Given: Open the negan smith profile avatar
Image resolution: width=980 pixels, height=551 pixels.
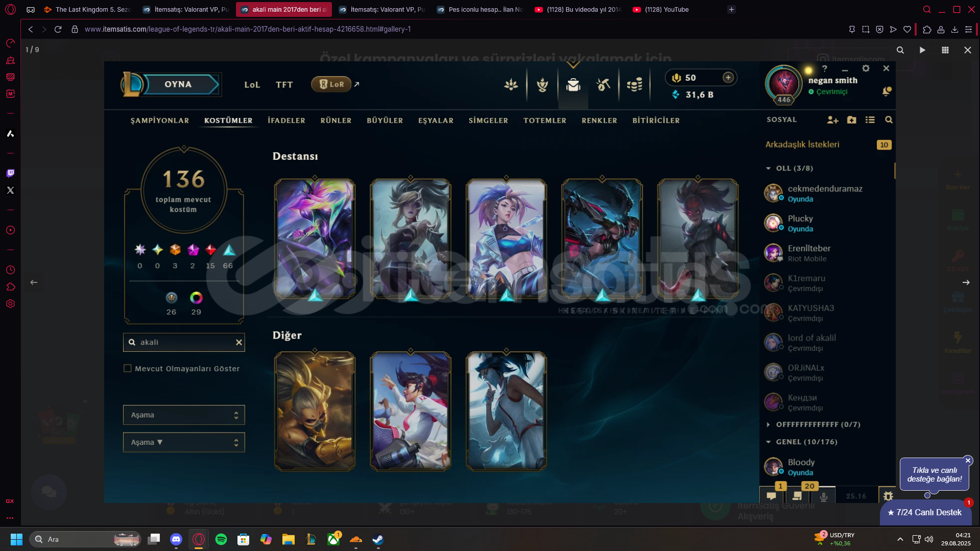Looking at the screenshot, I should [783, 83].
